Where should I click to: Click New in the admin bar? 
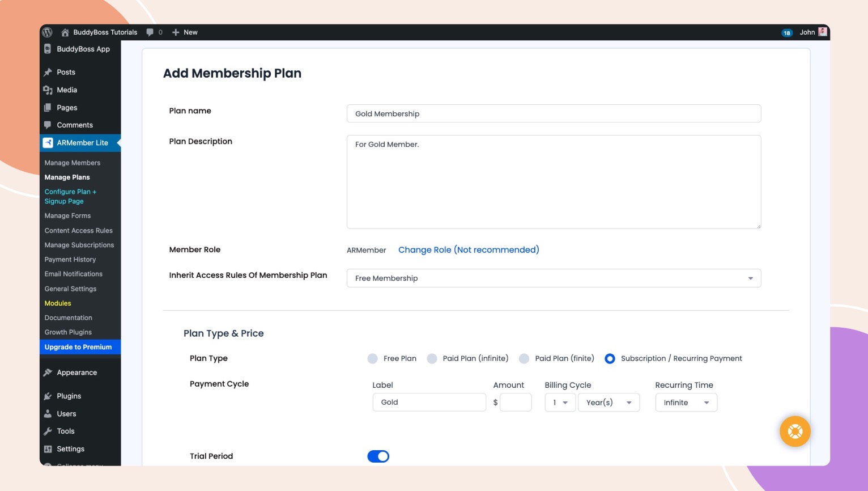[190, 32]
